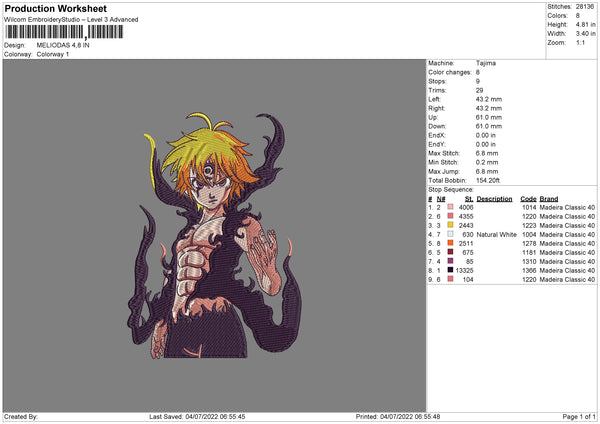Image resolution: width=600 pixels, height=424 pixels.
Task: Click the embroidered character design preview
Action: tap(215, 235)
